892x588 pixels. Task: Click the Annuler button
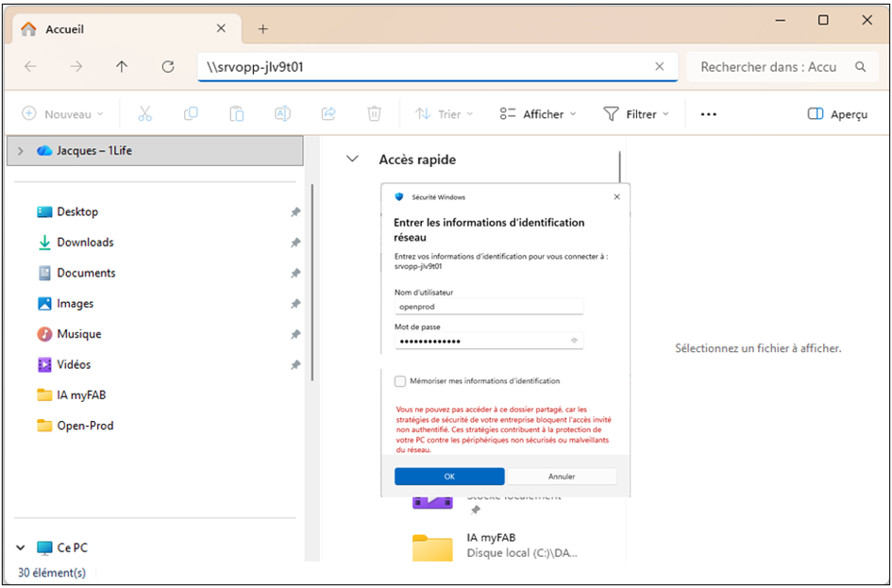pos(562,477)
